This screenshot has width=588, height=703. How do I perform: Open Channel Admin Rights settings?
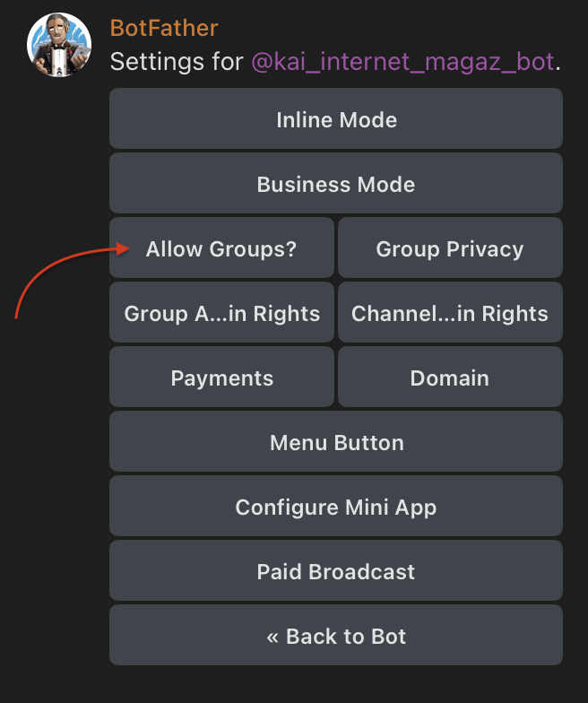pos(450,314)
